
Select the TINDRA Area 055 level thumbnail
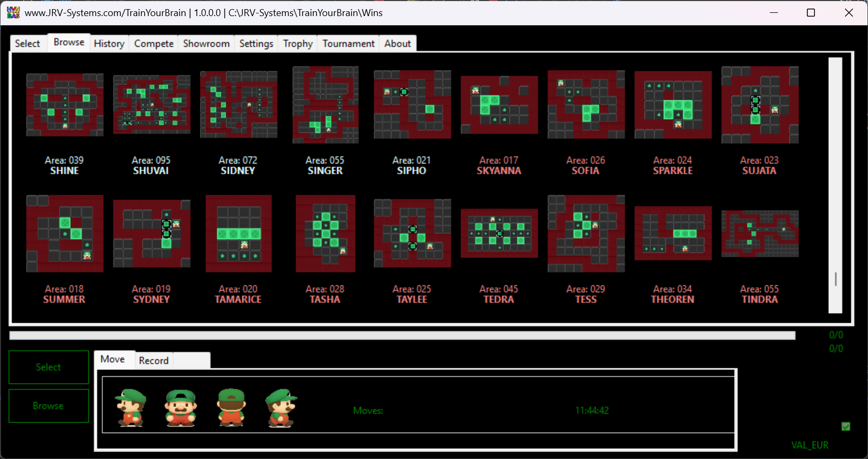point(760,233)
